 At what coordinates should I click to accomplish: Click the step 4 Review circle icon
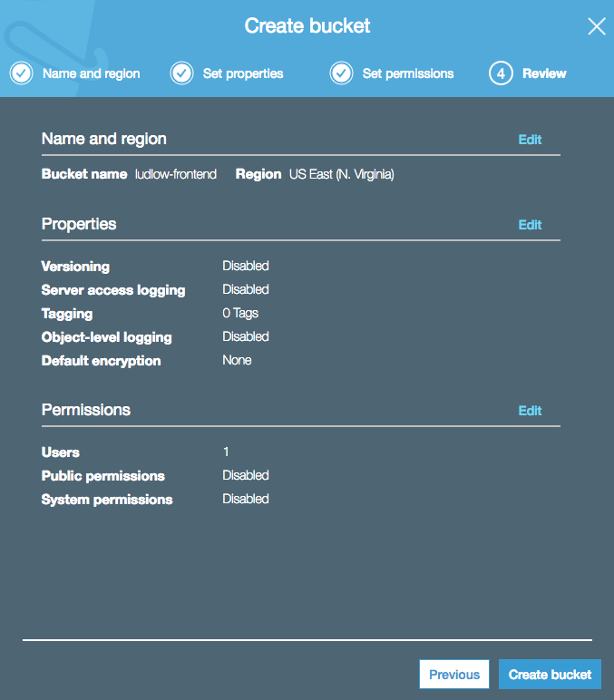tap(501, 73)
